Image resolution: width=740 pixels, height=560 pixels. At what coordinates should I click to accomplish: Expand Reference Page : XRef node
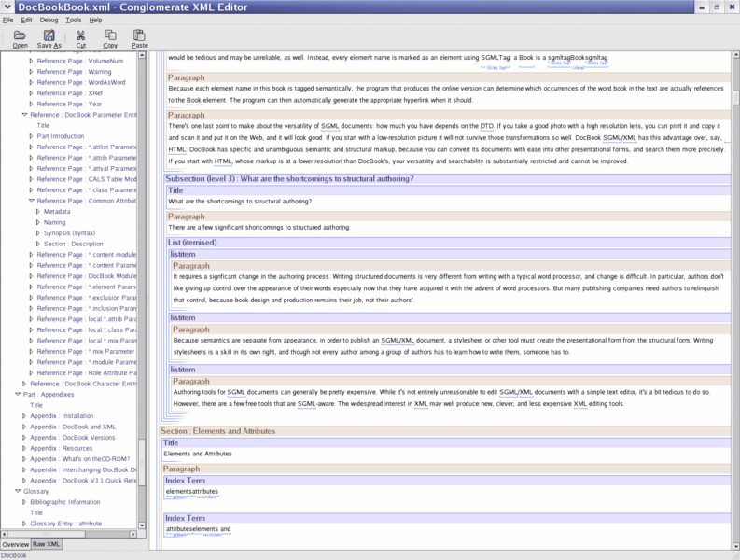tap(31, 93)
